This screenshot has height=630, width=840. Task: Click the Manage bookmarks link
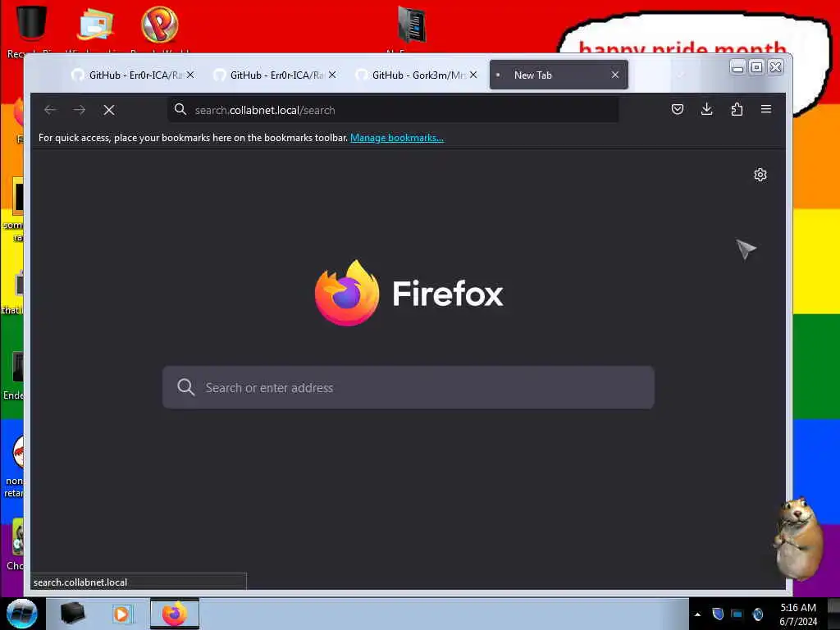point(396,138)
